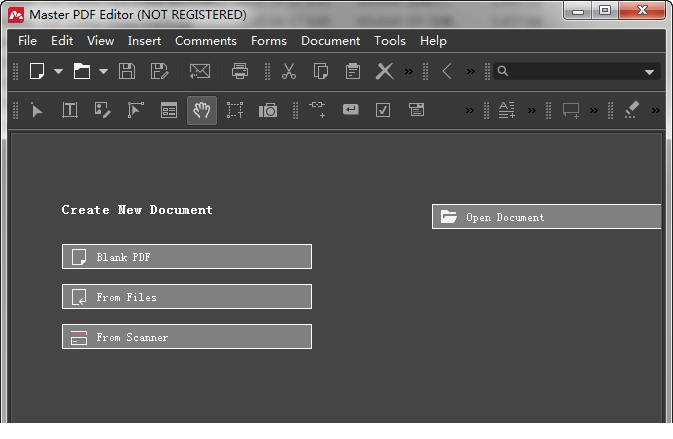
Task: Select the Edit Image tool
Action: [x=103, y=110]
